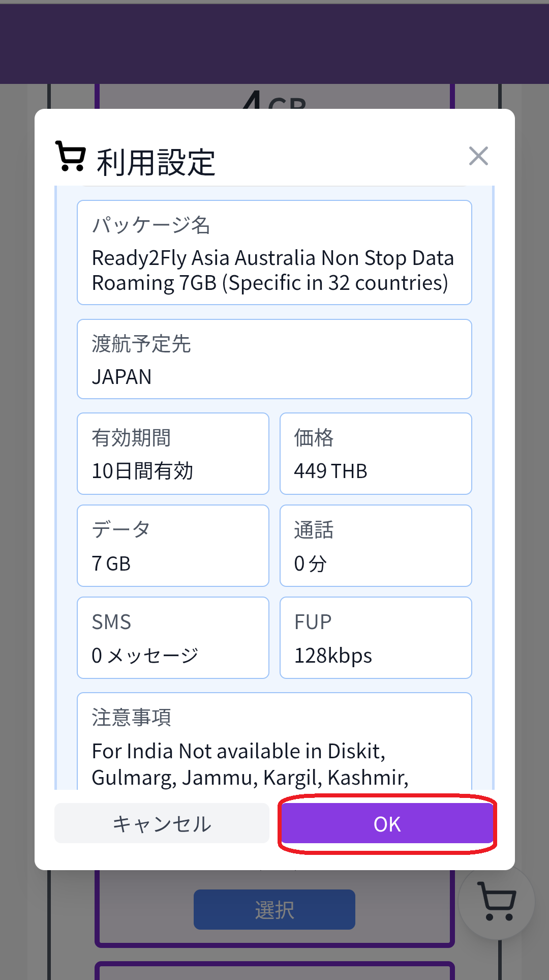Select the 渡航予定先 JAPAN field
The image size is (549, 980).
[x=274, y=359]
